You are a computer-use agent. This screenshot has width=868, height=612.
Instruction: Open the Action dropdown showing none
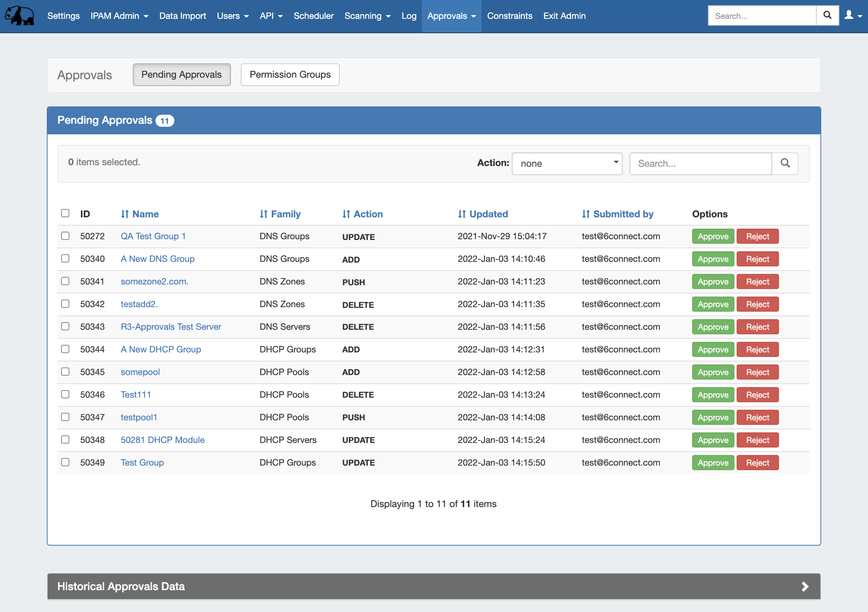tap(567, 163)
